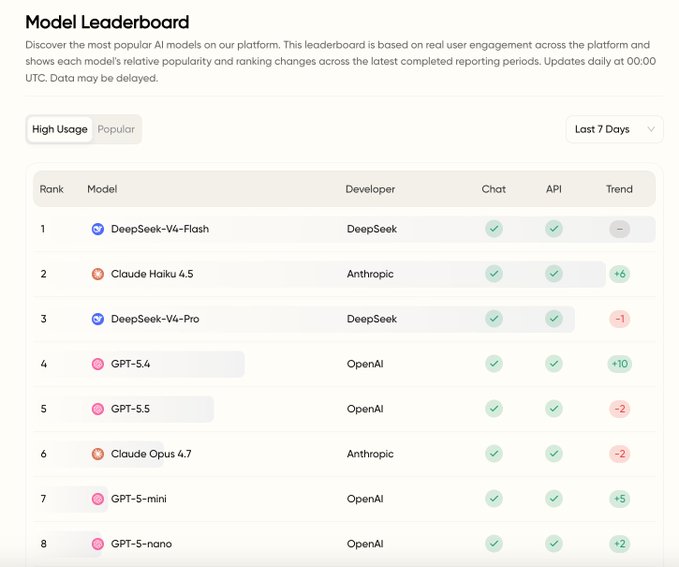The width and height of the screenshot is (679, 567).
Task: Click API checkmark for GPT-5-nano
Action: click(554, 544)
